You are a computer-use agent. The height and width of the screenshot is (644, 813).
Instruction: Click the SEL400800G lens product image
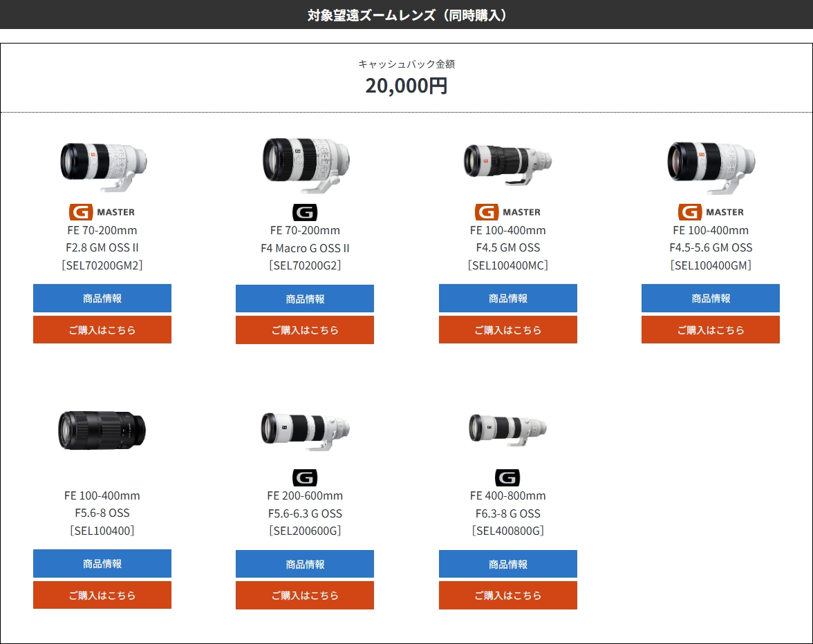[x=507, y=430]
